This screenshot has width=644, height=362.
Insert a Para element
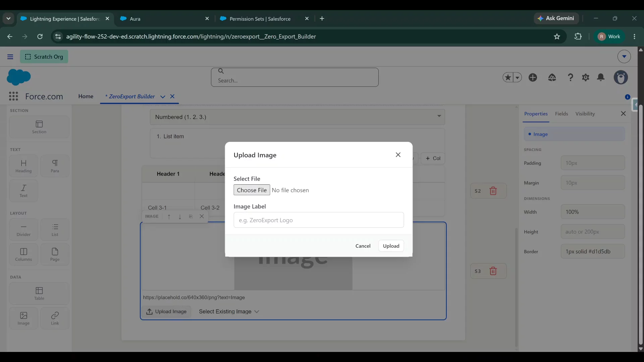55,166
